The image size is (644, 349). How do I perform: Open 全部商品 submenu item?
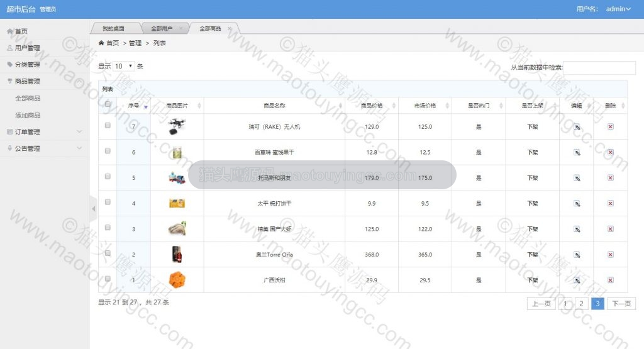[28, 98]
